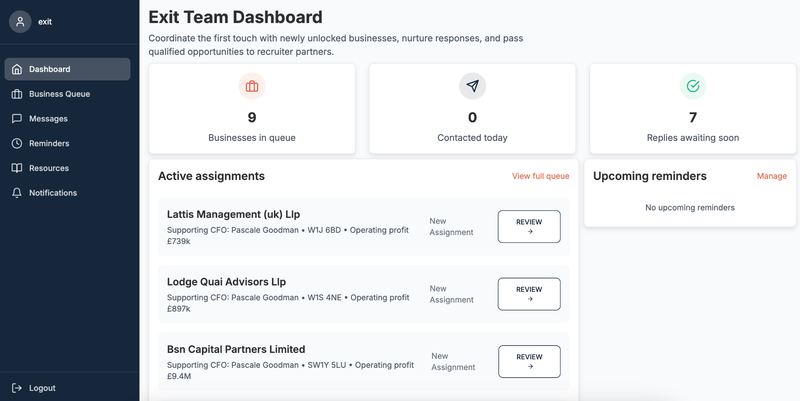Click the green checkmark icon above replies

693,86
